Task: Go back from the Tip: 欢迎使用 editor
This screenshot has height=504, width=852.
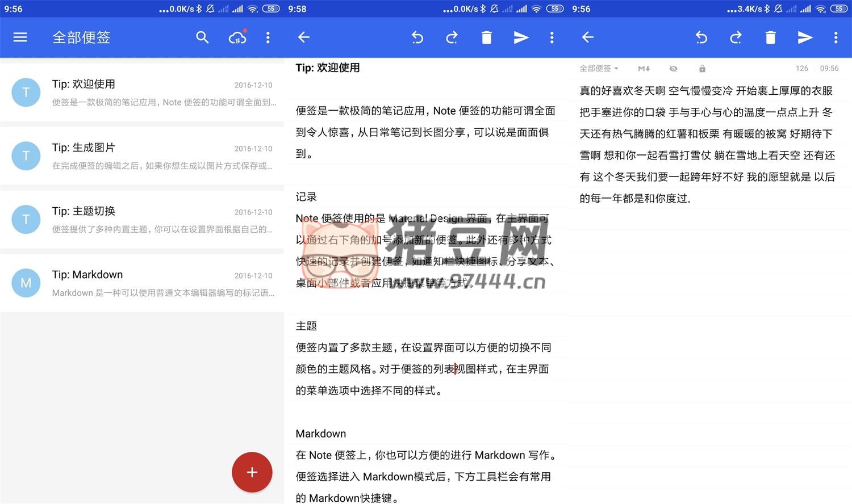Action: pyautogui.click(x=304, y=37)
